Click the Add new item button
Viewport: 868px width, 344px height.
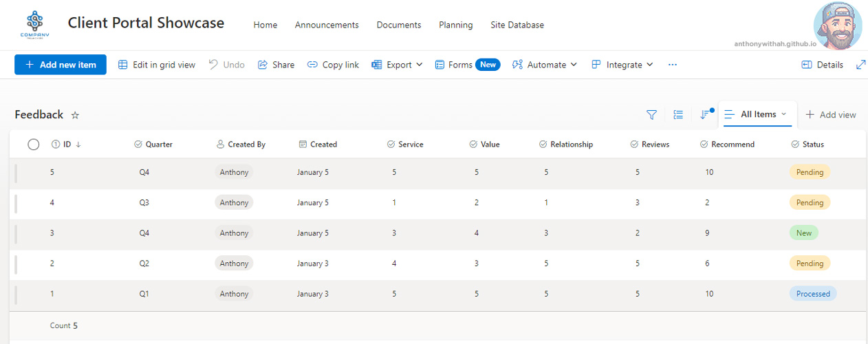(61, 65)
